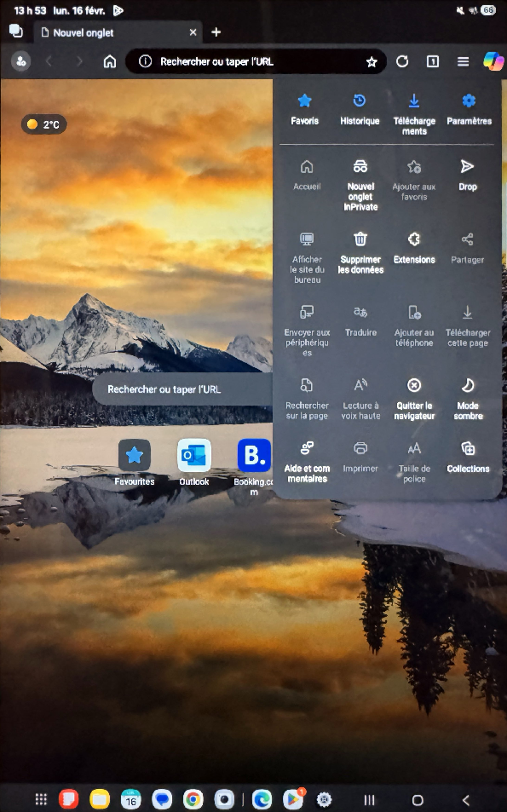Open the Outlook shortcut tile
Screen dimensions: 507x812
tap(194, 463)
